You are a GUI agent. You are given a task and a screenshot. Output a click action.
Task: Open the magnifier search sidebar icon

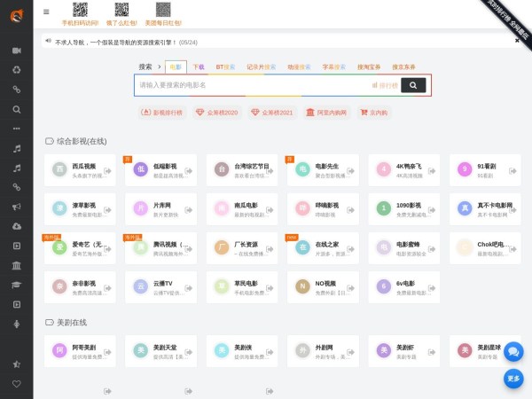[17, 109]
